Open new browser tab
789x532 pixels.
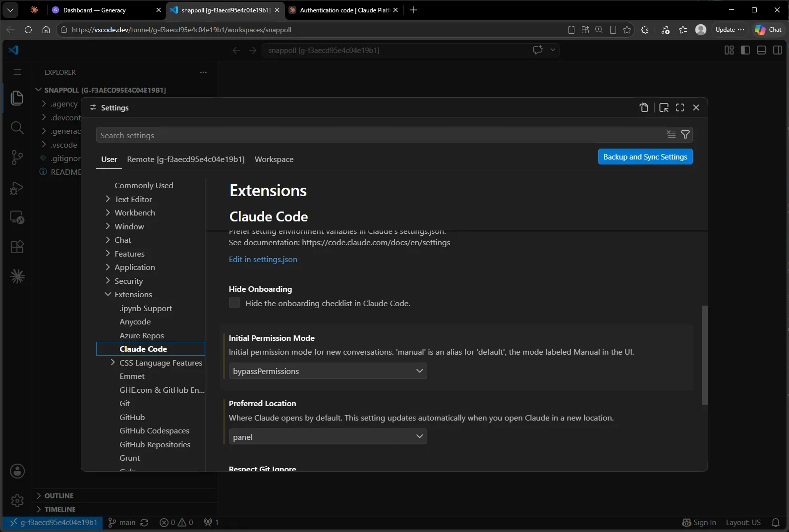click(413, 10)
